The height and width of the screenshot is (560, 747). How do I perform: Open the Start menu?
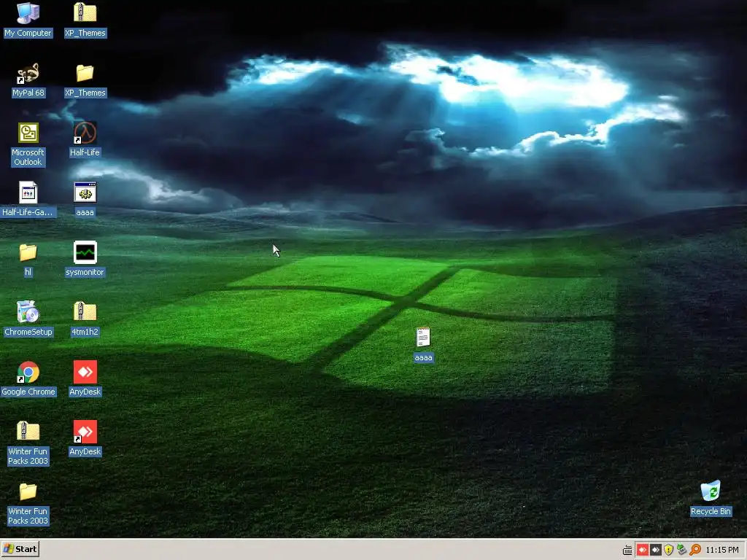pyautogui.click(x=20, y=549)
